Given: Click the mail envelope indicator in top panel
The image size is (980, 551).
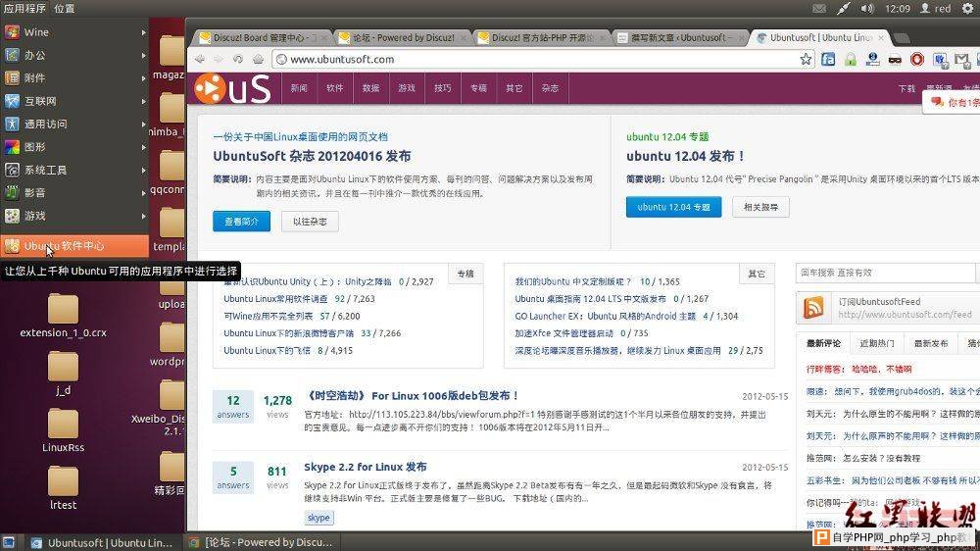Looking at the screenshot, I should [818, 8].
